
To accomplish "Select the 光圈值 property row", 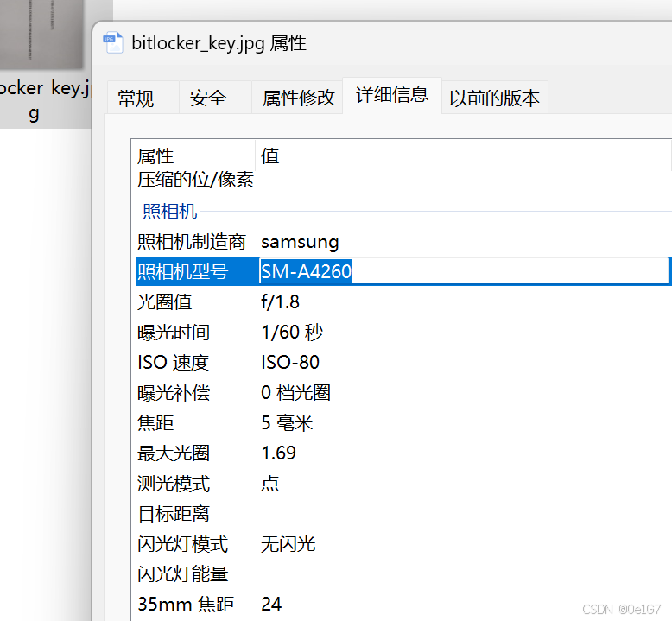I will coord(403,301).
